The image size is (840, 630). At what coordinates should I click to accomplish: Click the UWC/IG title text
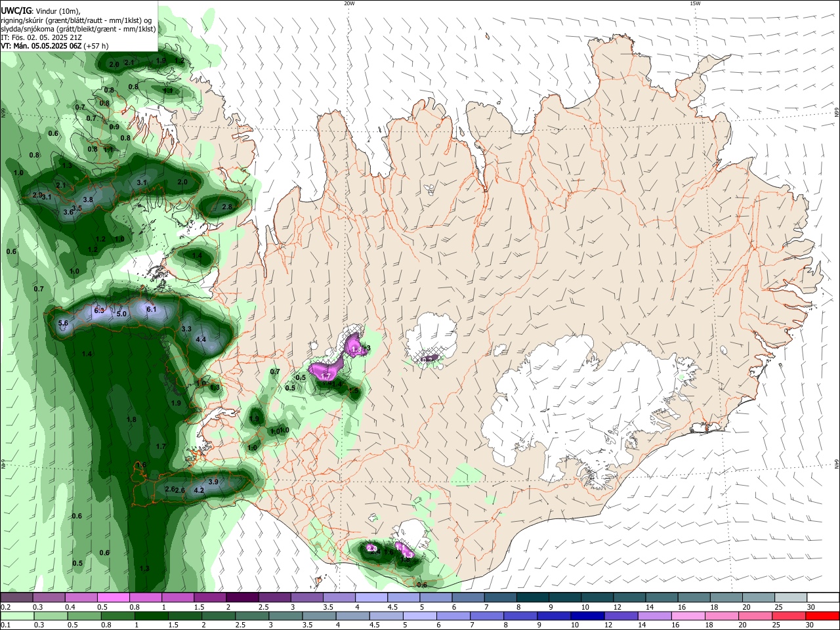point(16,10)
